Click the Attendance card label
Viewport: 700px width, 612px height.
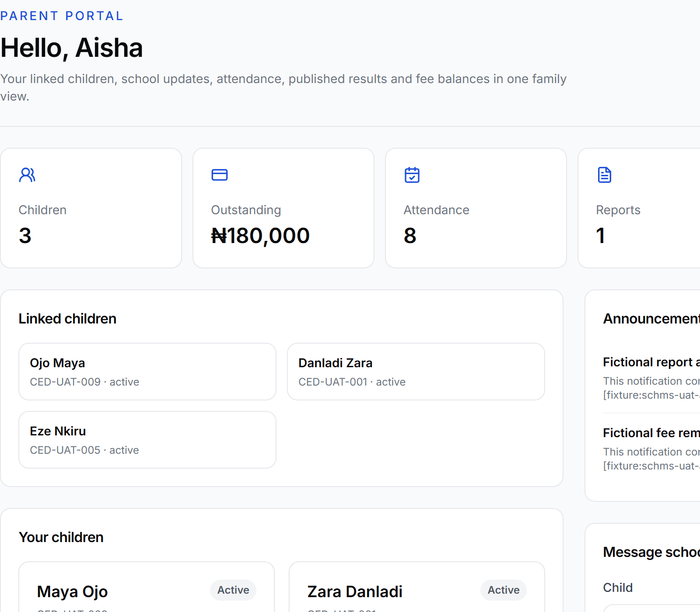point(436,210)
